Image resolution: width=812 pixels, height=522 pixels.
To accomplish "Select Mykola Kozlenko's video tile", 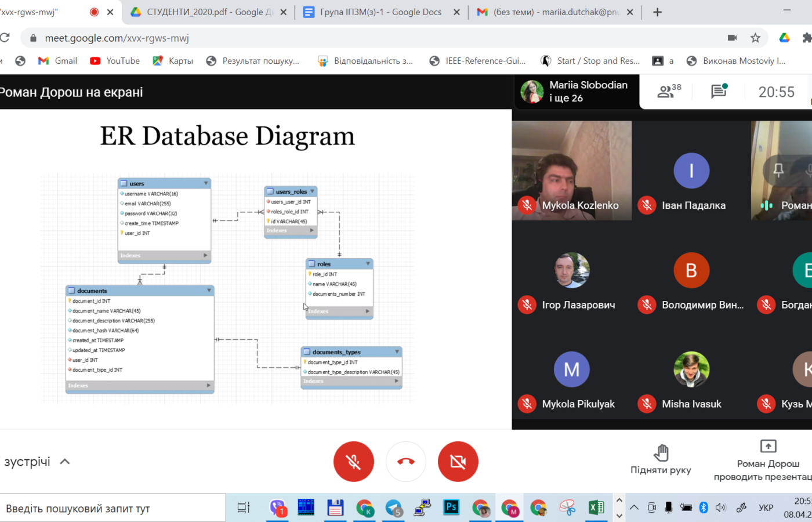I will pos(571,171).
